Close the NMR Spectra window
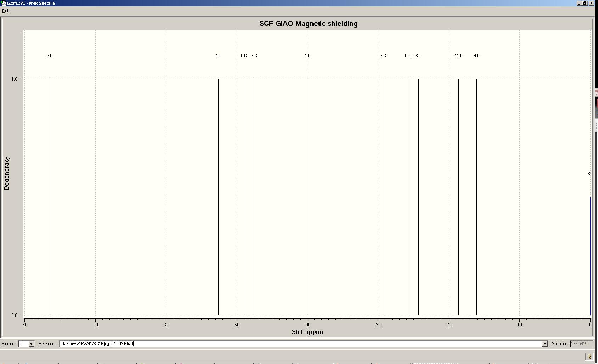Screen dimensions: 598x364 pyautogui.click(x=591, y=3)
